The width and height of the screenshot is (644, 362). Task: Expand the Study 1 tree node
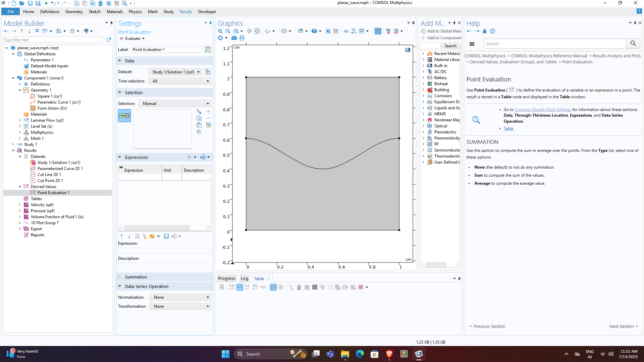(13, 144)
